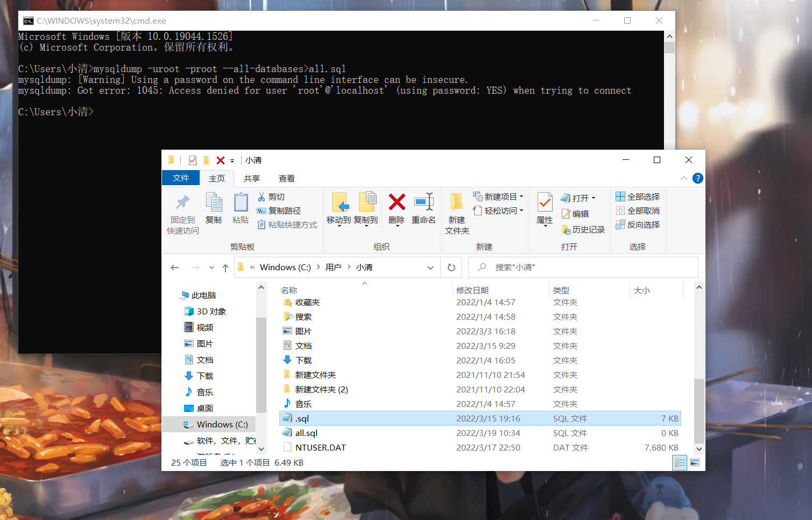Screen dimensions: 812x520
Task: Click the Explorer help question mark icon
Action: click(697, 178)
